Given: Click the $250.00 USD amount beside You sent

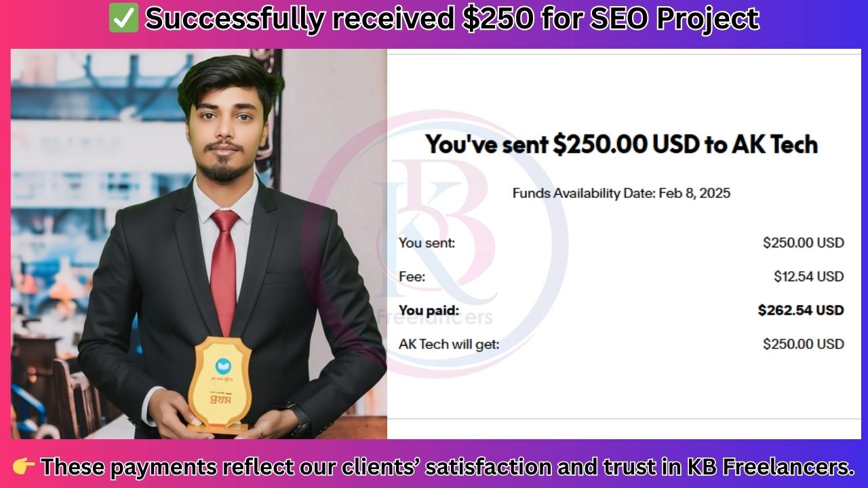Looking at the screenshot, I should (803, 243).
